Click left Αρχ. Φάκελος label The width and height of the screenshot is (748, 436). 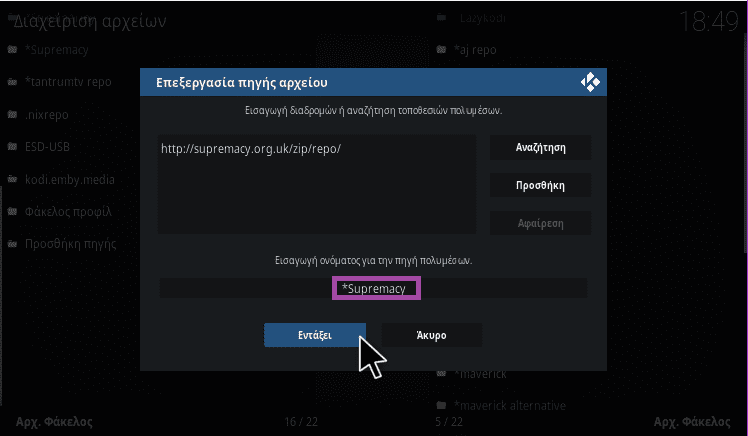pos(54,422)
